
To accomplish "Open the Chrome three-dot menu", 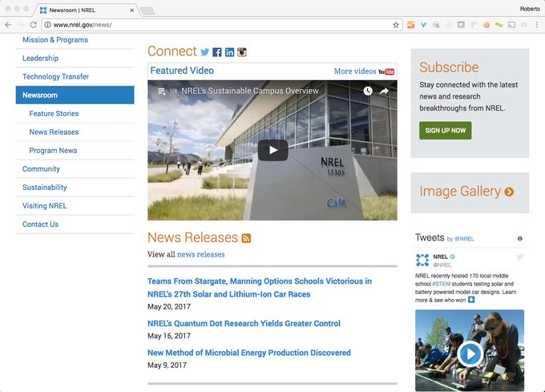I will 537,25.
